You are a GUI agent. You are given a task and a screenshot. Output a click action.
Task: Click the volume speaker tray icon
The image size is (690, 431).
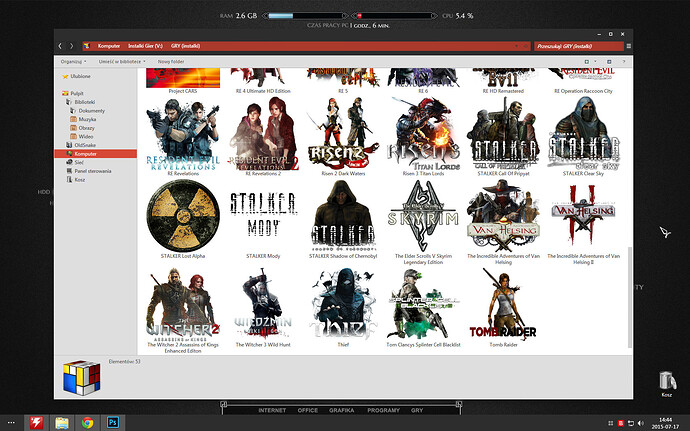[x=640, y=423]
